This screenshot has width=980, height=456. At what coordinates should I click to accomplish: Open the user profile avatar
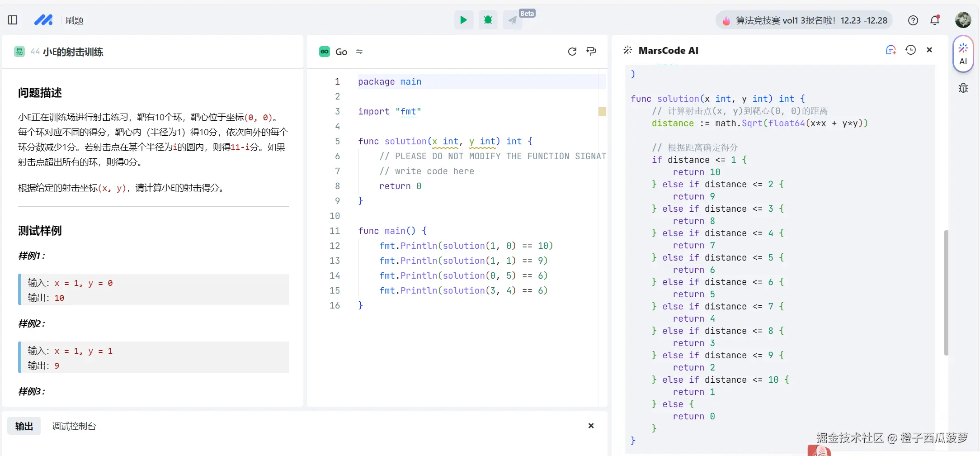coord(963,20)
